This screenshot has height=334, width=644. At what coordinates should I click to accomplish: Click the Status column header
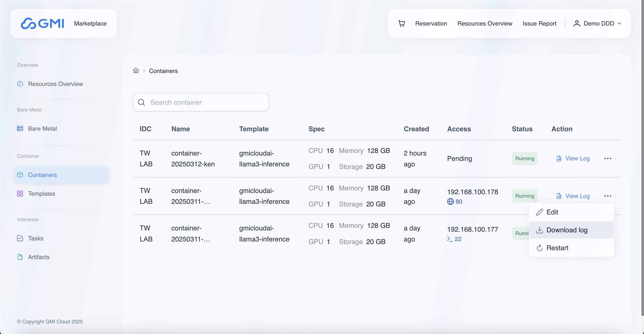coord(522,129)
